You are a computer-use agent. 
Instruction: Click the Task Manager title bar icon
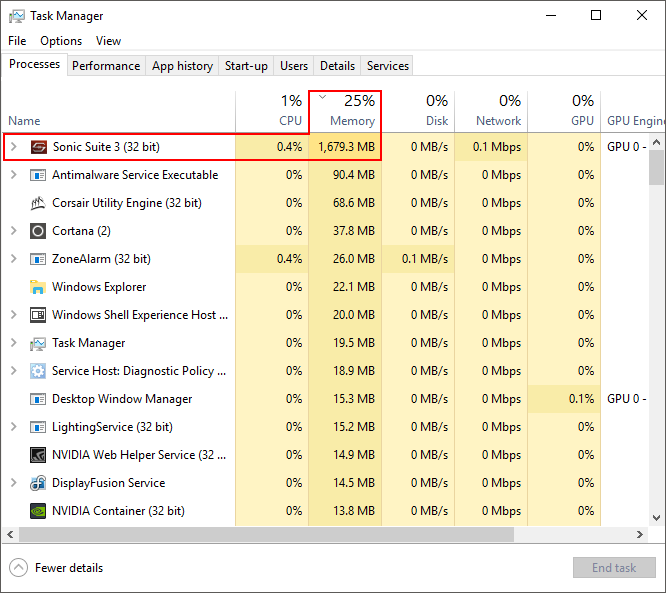click(x=17, y=16)
